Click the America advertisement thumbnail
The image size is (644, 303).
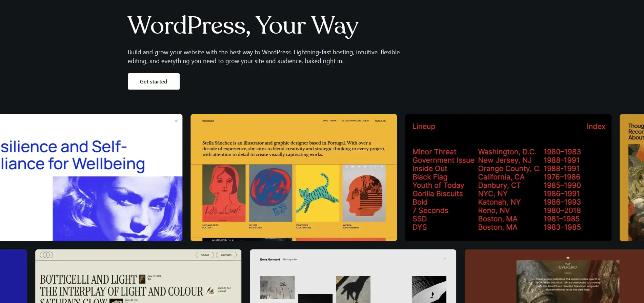[364, 193]
